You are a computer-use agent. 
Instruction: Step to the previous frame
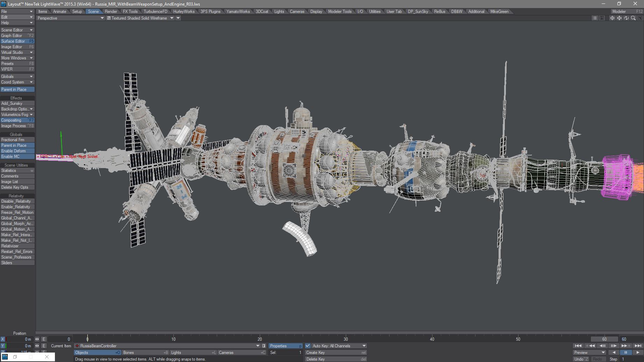(602, 346)
